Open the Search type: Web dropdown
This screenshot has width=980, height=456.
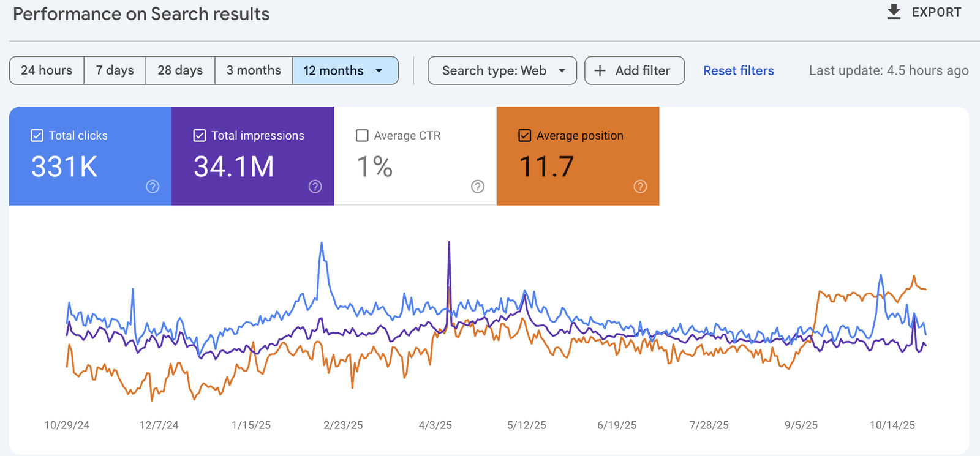(x=502, y=71)
